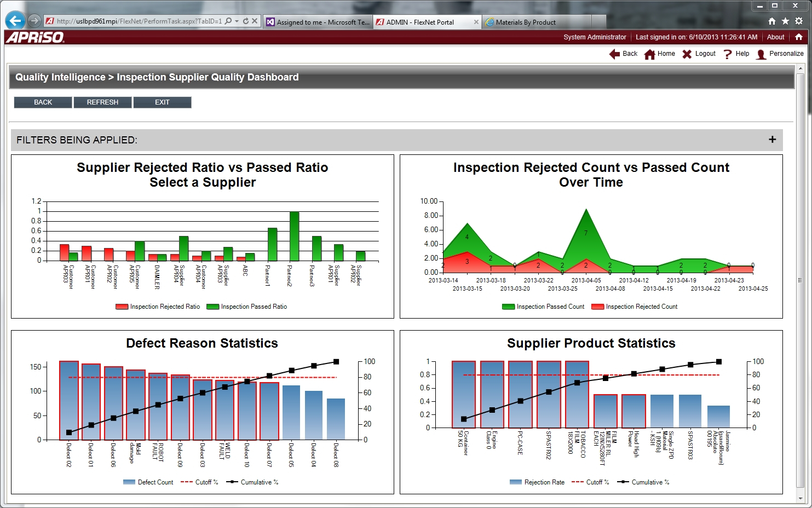Screen dimensions: 812x508
Task: Click the REFRESH button
Action: point(102,102)
